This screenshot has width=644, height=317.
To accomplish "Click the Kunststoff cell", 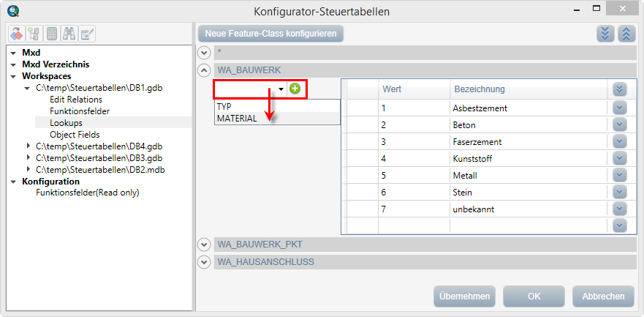I will click(x=529, y=159).
